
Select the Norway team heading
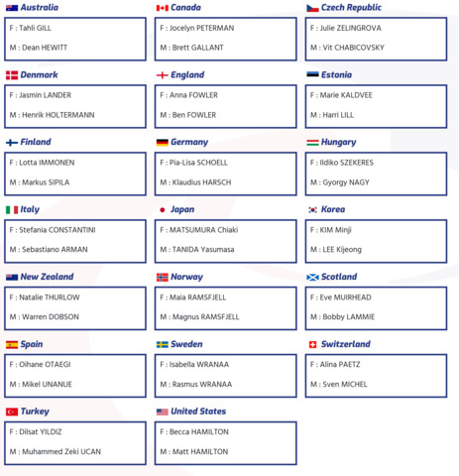(x=186, y=277)
